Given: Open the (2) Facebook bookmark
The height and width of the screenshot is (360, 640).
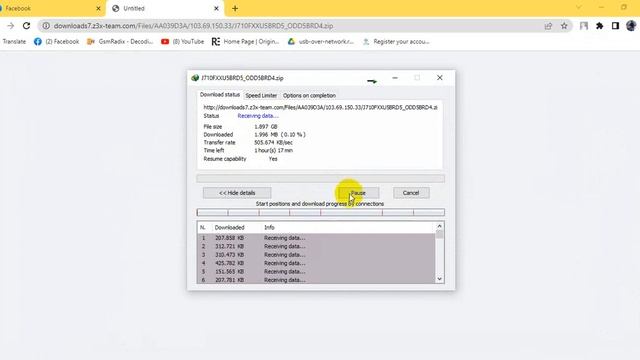Looking at the screenshot, I should (56, 42).
